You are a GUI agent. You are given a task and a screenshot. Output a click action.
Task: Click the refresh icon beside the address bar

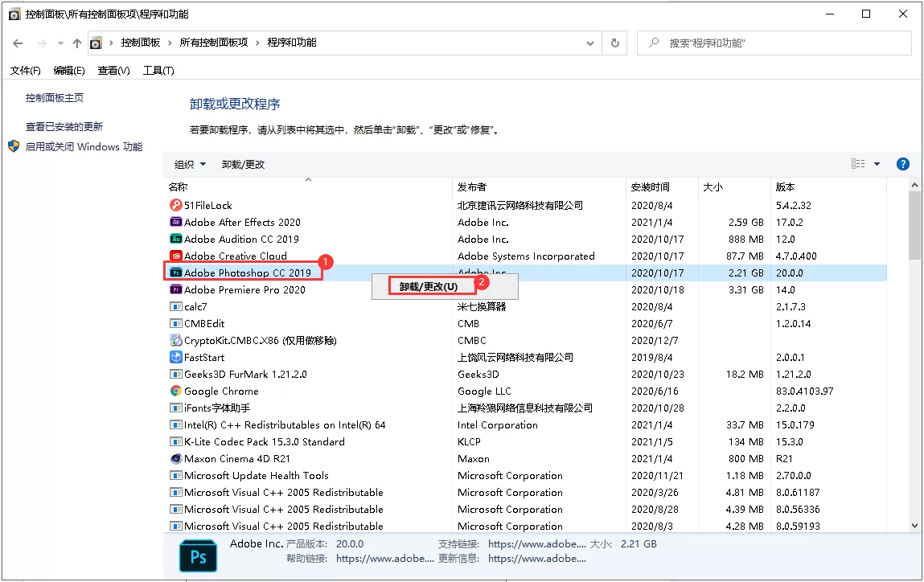tap(614, 43)
